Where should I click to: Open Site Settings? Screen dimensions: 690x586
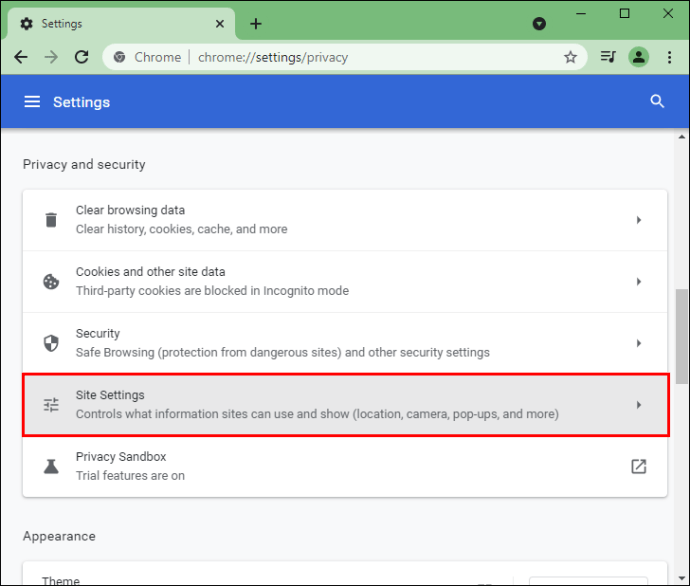pyautogui.click(x=345, y=405)
